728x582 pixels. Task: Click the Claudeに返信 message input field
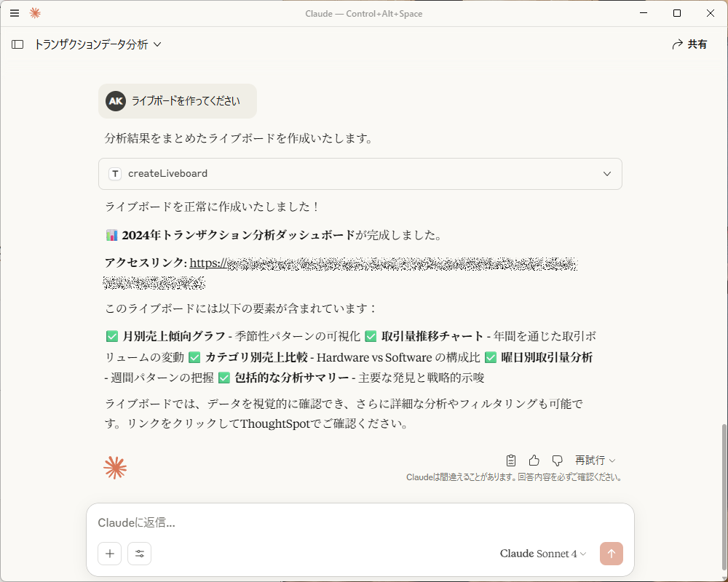(360, 522)
